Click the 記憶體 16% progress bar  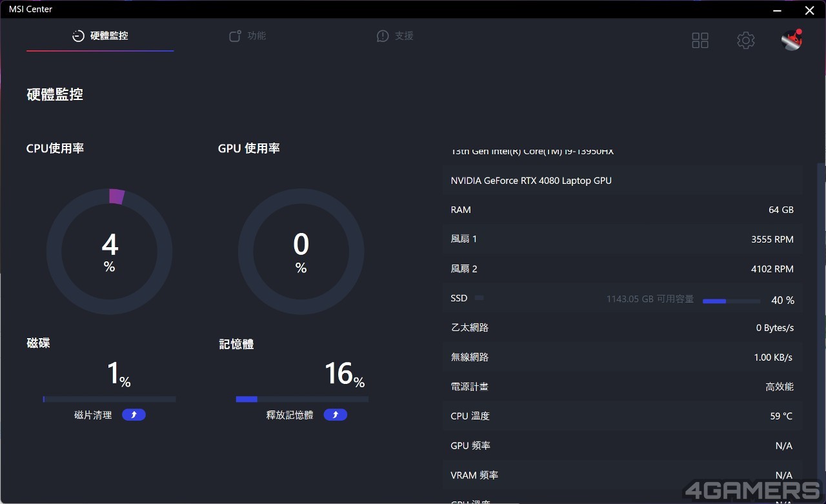coord(302,399)
